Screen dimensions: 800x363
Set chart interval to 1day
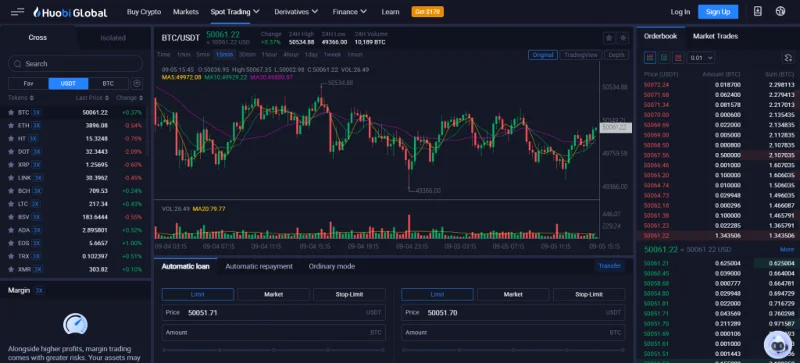point(311,55)
